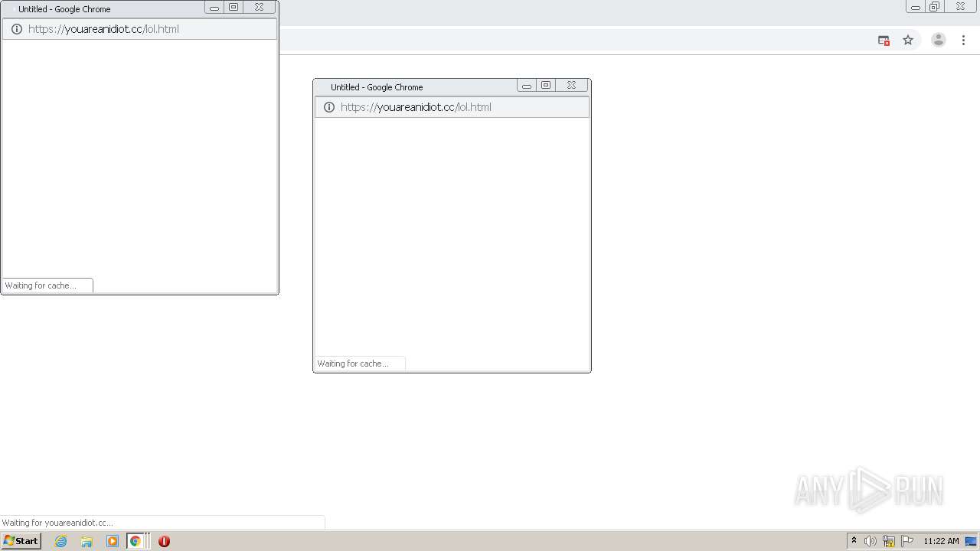Open the red Opera icon on taskbar
The image size is (980, 551).
click(164, 541)
